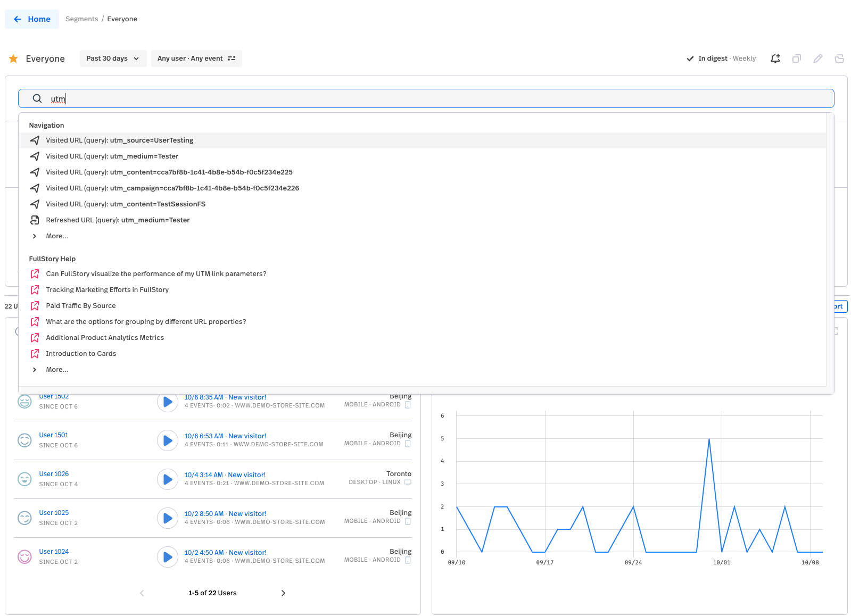Open User 1026 profile link
The image size is (851, 616).
click(54, 474)
